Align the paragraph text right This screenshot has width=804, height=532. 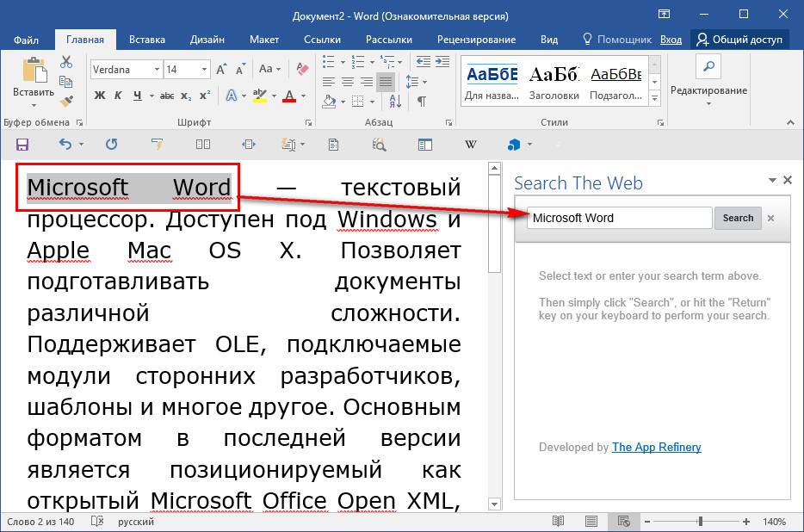(x=367, y=82)
